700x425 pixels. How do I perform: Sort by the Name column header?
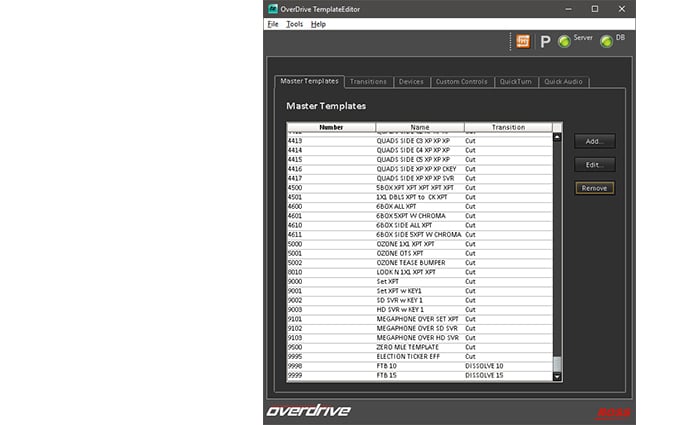click(420, 127)
